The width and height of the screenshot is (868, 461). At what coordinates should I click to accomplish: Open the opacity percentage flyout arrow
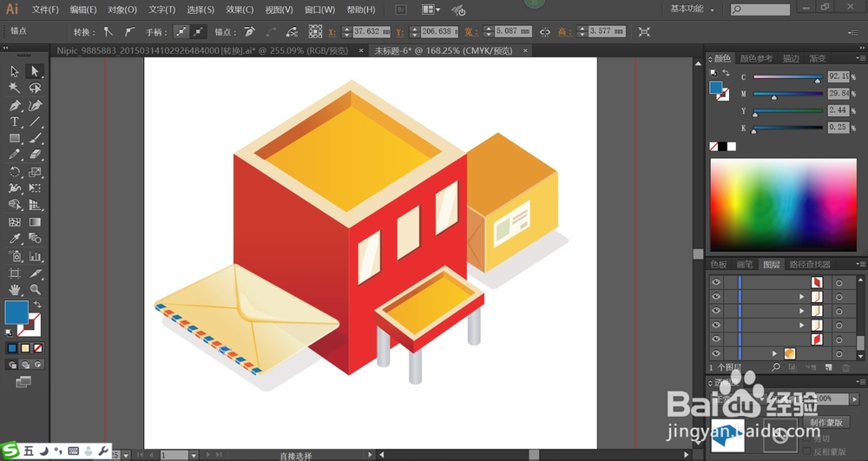(855, 398)
